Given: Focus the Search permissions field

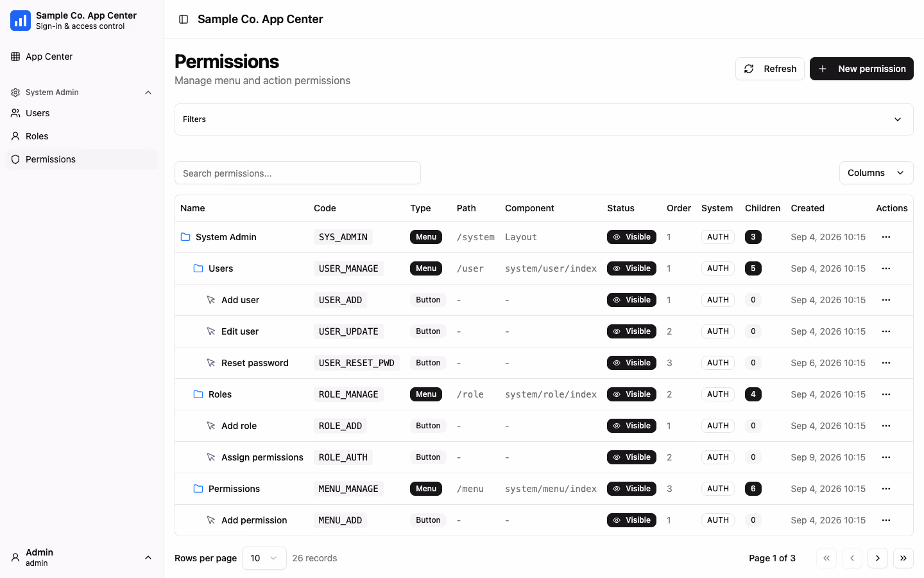Looking at the screenshot, I should [x=298, y=173].
